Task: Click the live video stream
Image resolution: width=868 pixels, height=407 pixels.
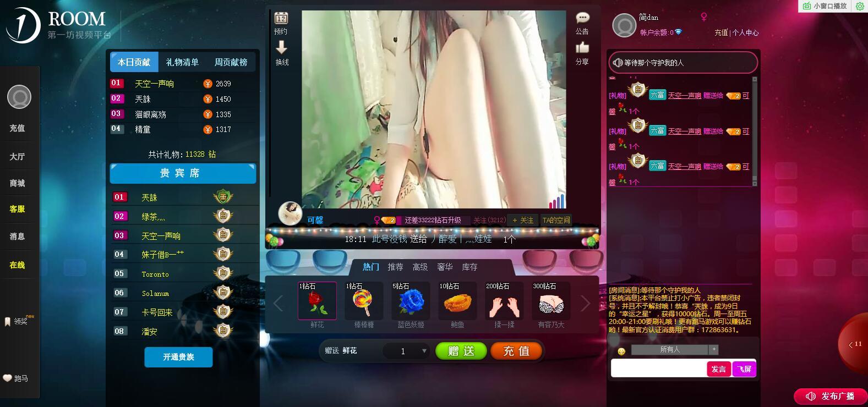Action: (434, 109)
